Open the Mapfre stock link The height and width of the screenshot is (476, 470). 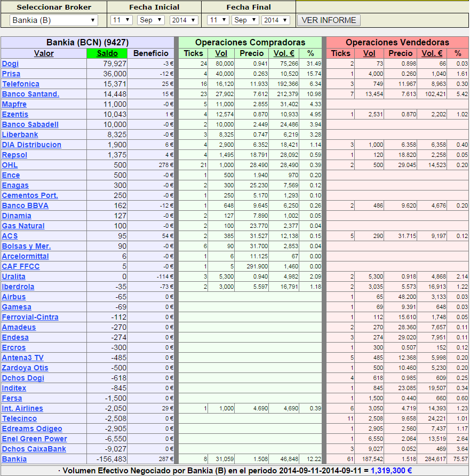[14, 105]
